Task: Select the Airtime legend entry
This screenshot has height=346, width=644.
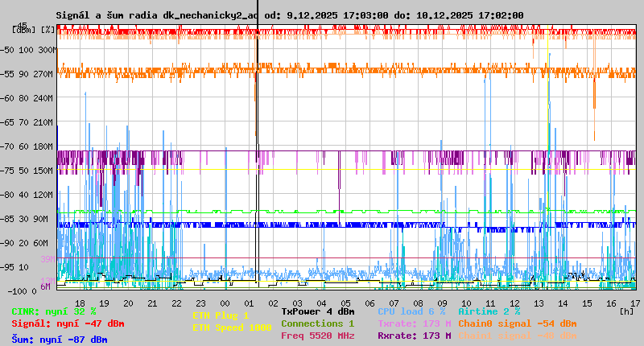Action: [489, 311]
